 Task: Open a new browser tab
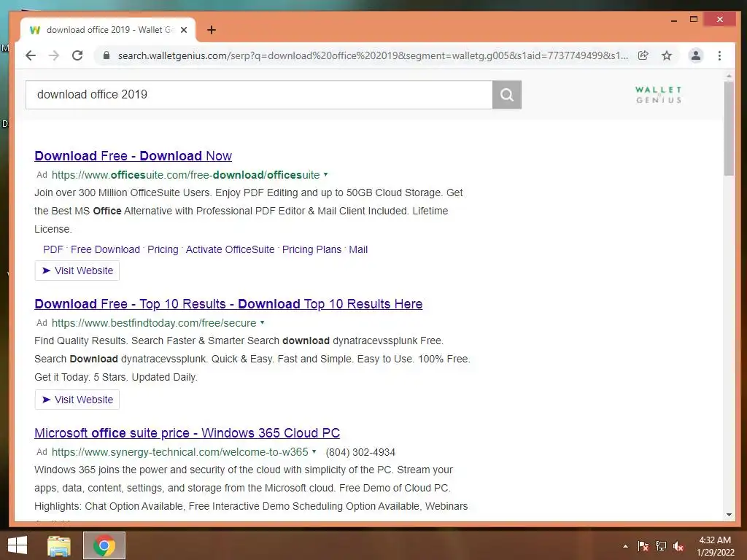click(x=212, y=30)
